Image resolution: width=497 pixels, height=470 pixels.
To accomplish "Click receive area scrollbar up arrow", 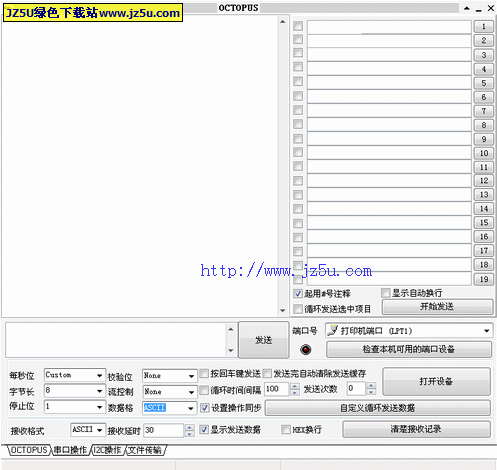I will click(282, 22).
